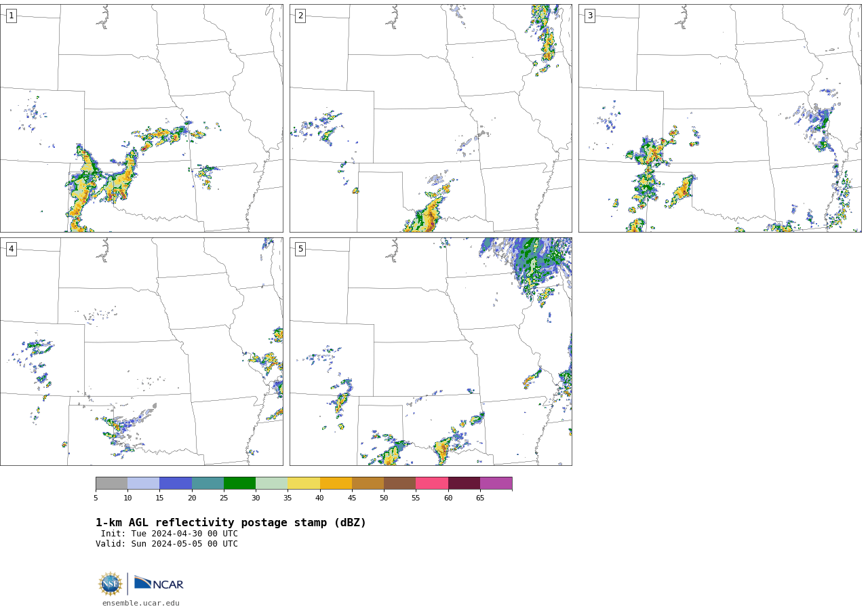Click the panel number label 5
868x611 pixels.
tap(300, 249)
